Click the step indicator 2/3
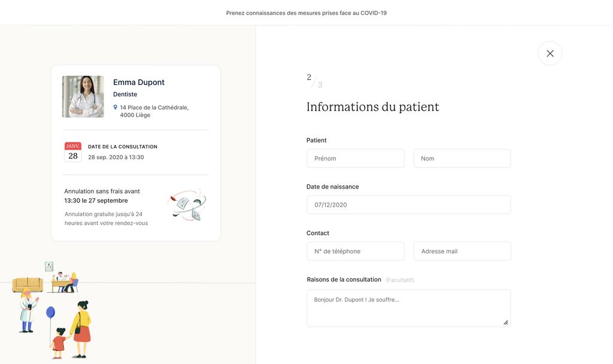The height and width of the screenshot is (364, 613). pyautogui.click(x=314, y=81)
